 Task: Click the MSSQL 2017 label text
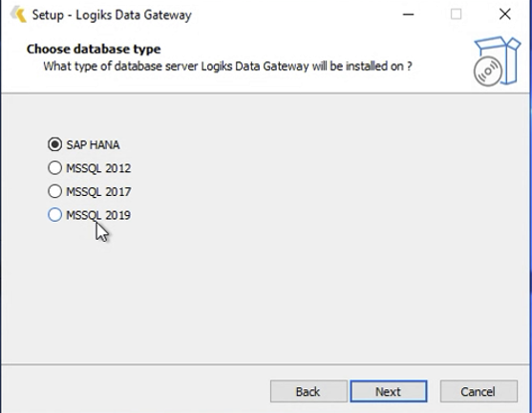pyautogui.click(x=98, y=192)
